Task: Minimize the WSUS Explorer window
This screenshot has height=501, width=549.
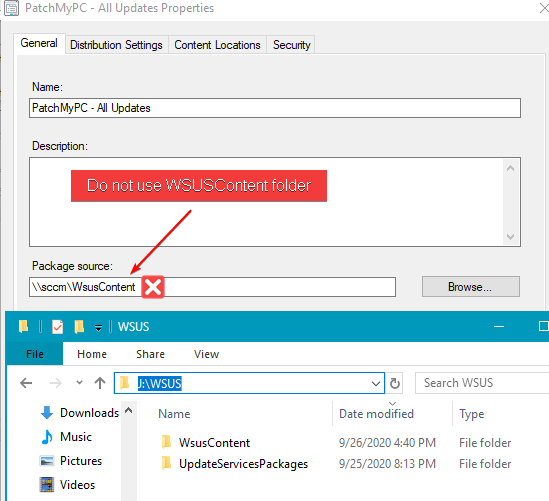Action: tap(499, 326)
